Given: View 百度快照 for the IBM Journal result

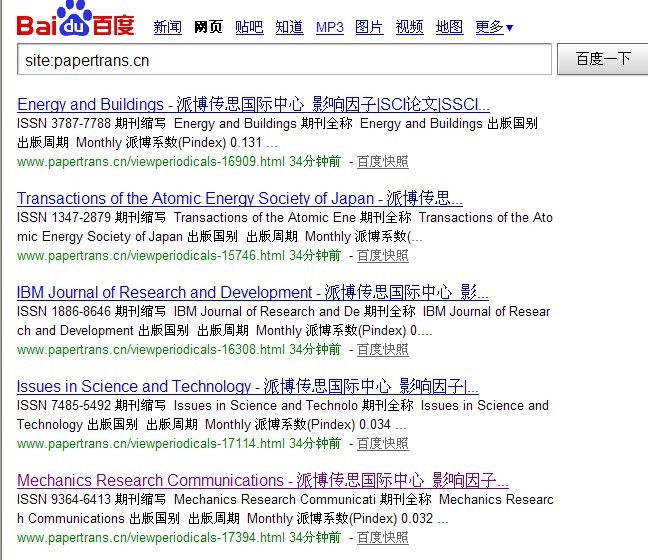Looking at the screenshot, I should pyautogui.click(x=382, y=349).
